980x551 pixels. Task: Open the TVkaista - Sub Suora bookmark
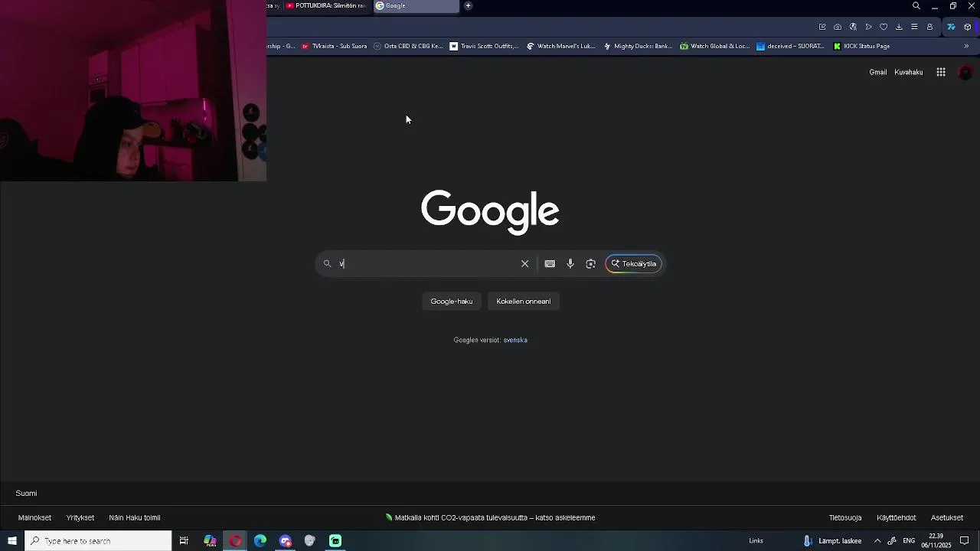[x=334, y=46]
